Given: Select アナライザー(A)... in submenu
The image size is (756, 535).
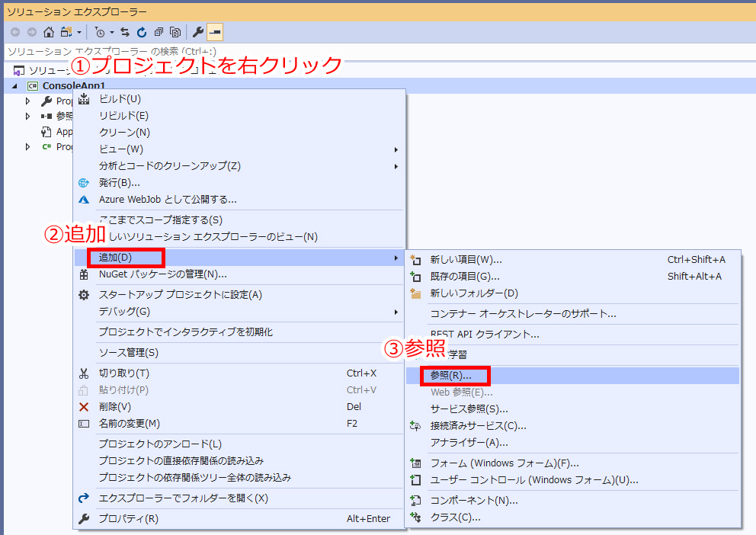Looking at the screenshot, I should click(x=573, y=443).
